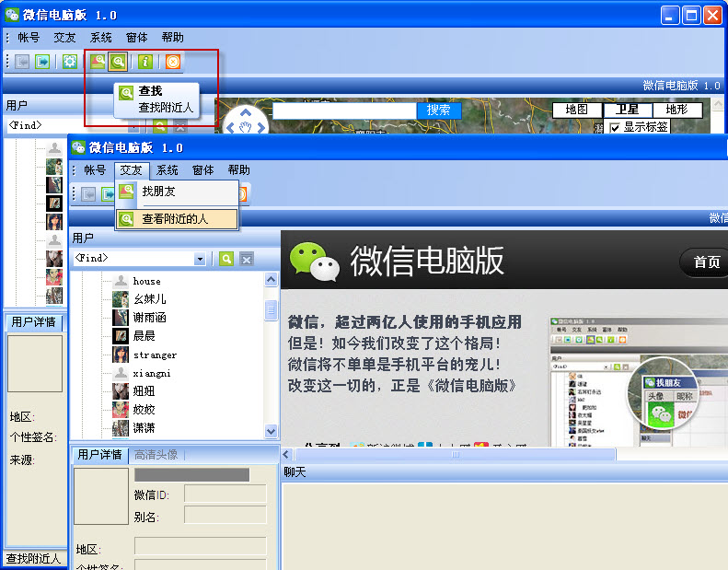Click the blue 搜索 button on map
The height and width of the screenshot is (570, 728).
click(x=439, y=111)
